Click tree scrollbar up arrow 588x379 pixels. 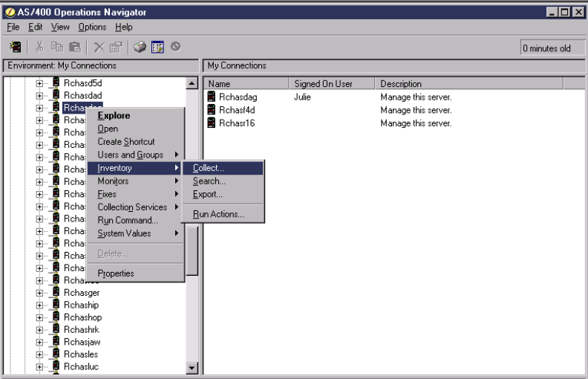[x=192, y=83]
